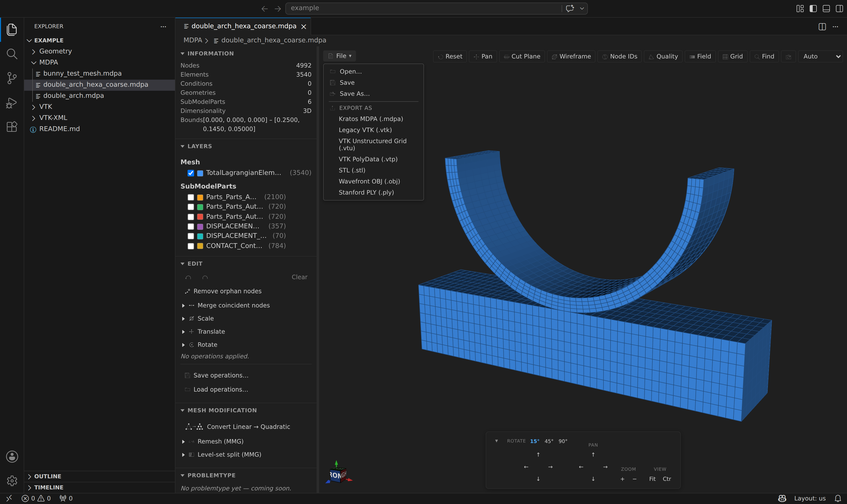The height and width of the screenshot is (504, 847).
Task: Choose STL (.stl) from export menu
Action: pyautogui.click(x=352, y=170)
